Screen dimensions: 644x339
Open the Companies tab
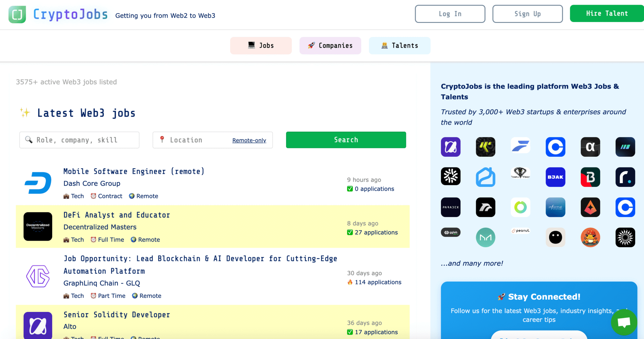pyautogui.click(x=330, y=46)
